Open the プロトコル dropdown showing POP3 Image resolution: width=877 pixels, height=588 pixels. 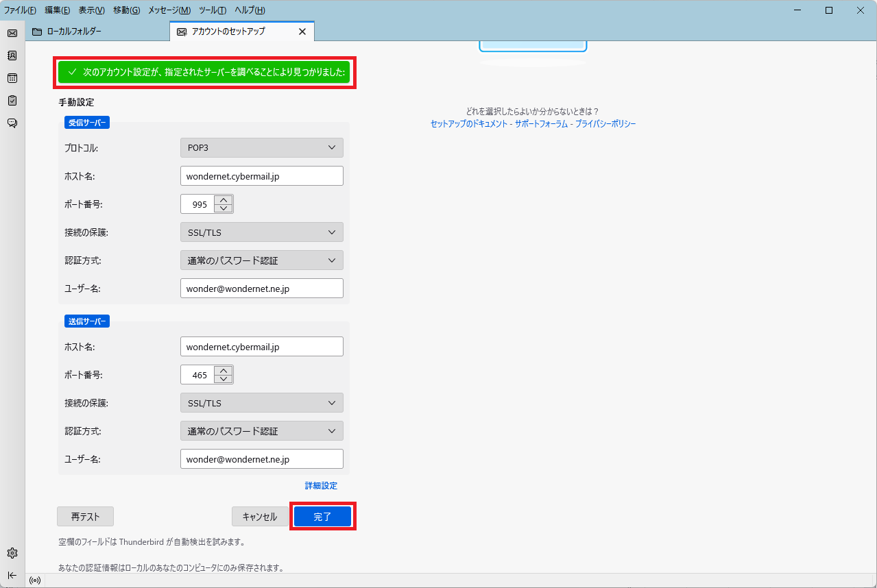[262, 147]
